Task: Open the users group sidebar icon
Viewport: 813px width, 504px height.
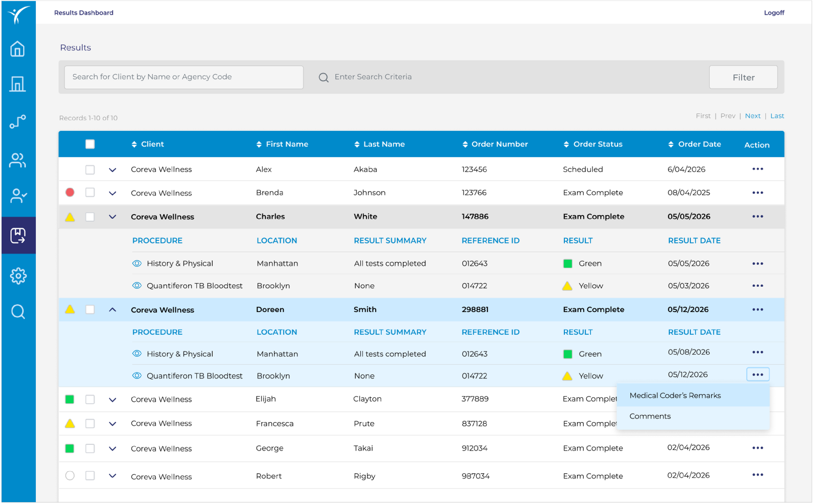Action: 17,160
